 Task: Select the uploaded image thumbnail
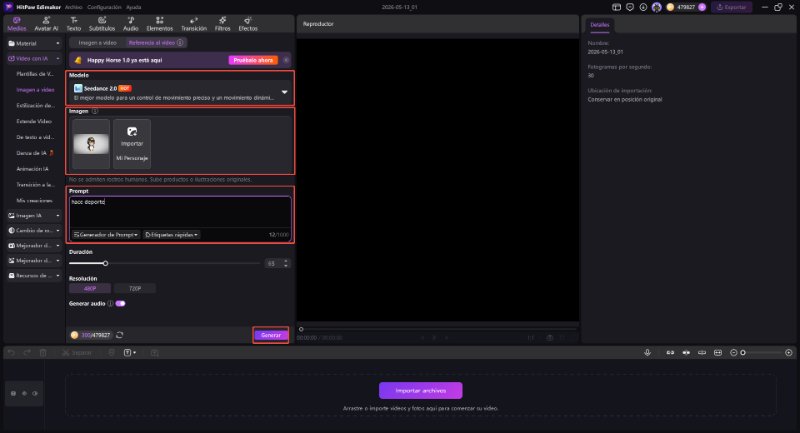pos(91,143)
